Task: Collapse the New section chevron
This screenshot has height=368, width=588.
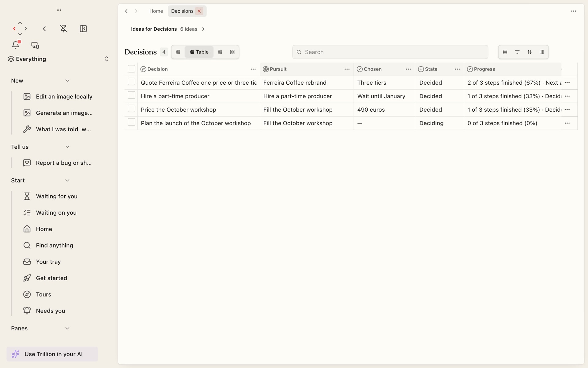Action: coord(67,81)
